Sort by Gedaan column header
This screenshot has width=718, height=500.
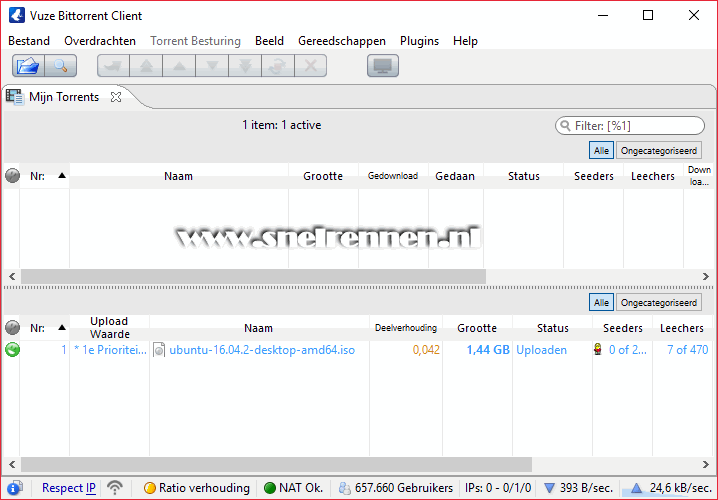tap(455, 176)
